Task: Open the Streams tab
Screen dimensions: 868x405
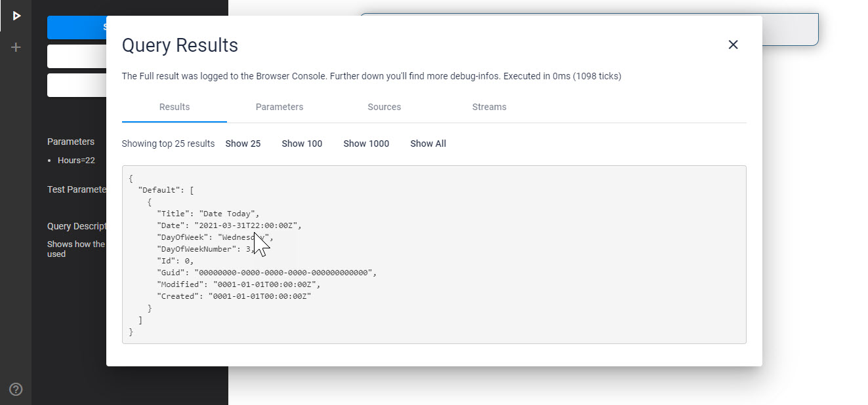Action: tap(489, 107)
